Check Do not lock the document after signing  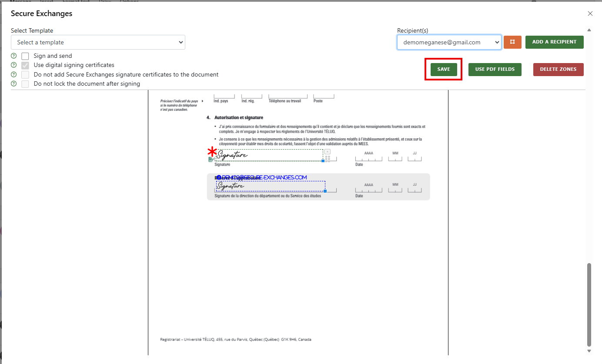tap(25, 83)
